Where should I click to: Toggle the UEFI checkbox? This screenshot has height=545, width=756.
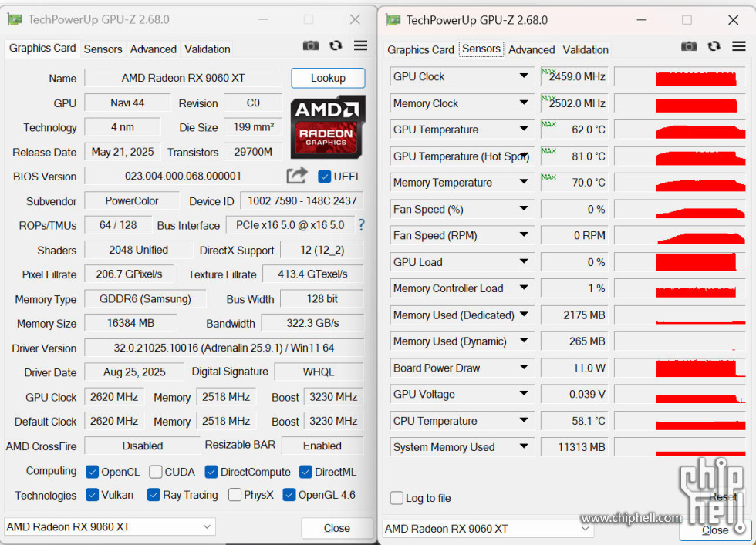pos(325,177)
